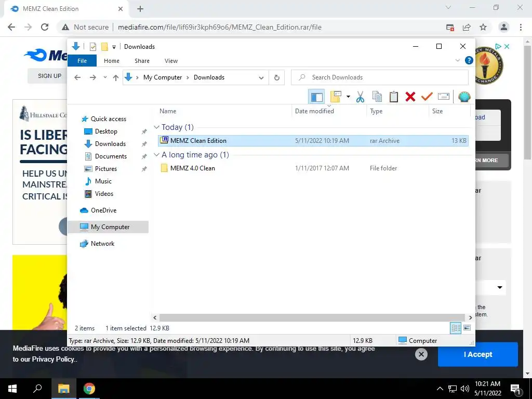Bookmark this page with the star icon

[483, 27]
